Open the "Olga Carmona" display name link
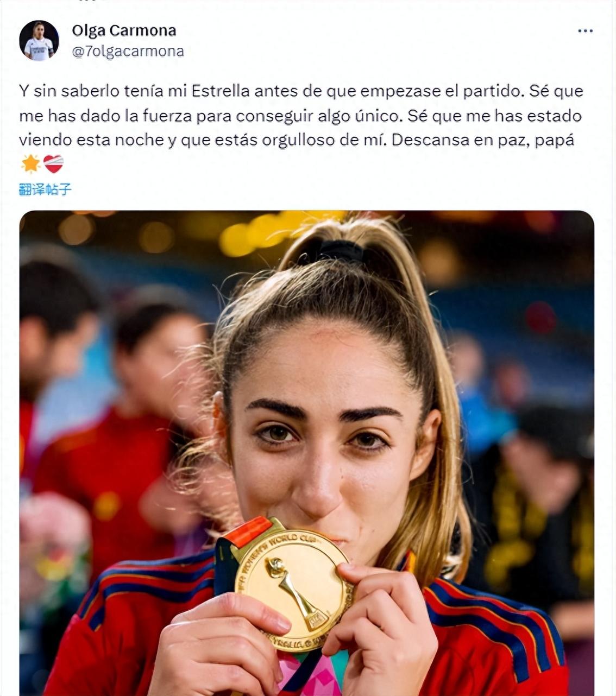616x696 pixels. (124, 30)
